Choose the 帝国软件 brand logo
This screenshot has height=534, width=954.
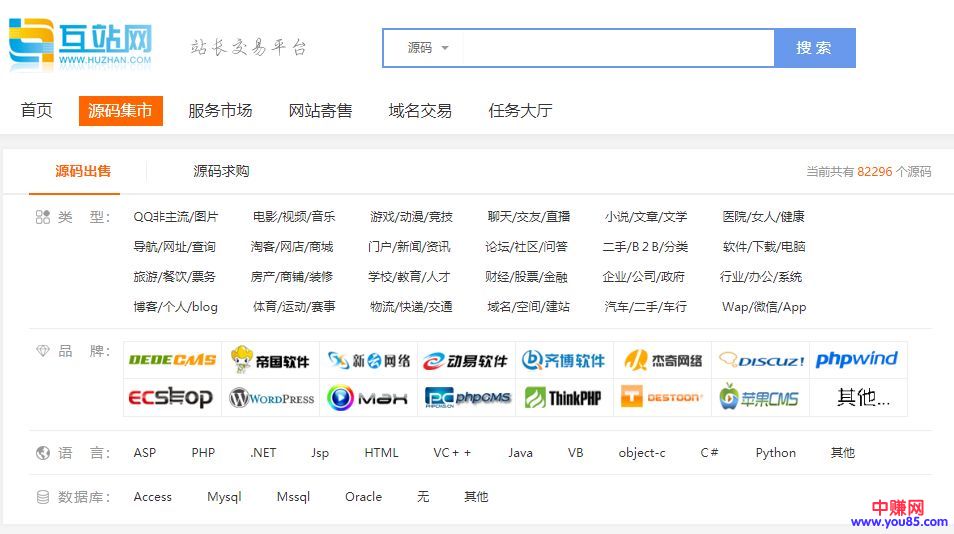(270, 360)
